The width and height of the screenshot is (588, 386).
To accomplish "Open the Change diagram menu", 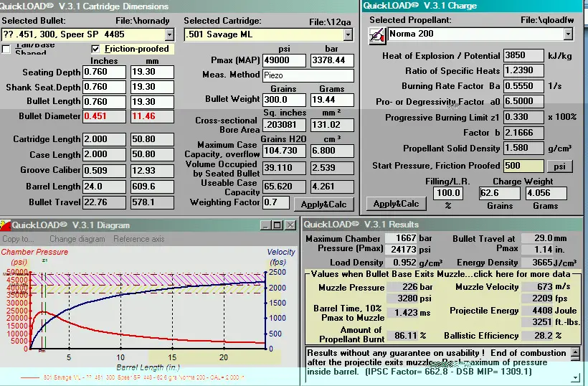I will point(77,239).
